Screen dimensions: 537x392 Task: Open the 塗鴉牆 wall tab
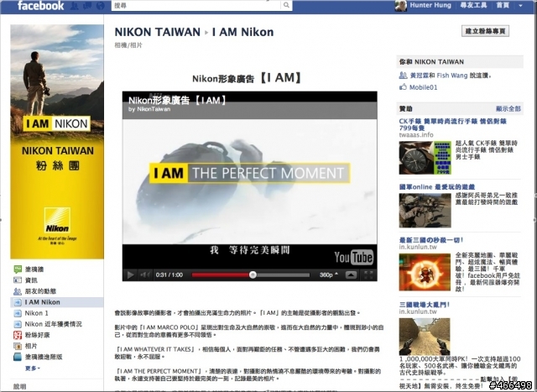(x=34, y=269)
